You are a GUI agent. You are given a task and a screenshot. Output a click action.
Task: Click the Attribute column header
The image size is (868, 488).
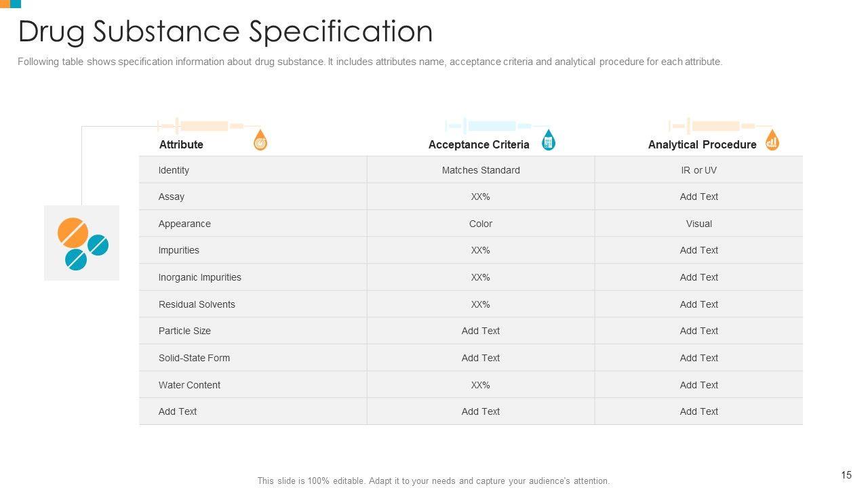point(181,144)
